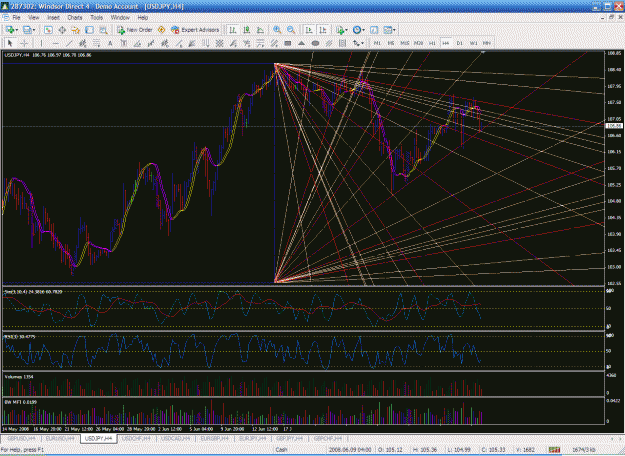Image resolution: width=625 pixels, height=456 pixels.
Task: Open the Window menu
Action: pyautogui.click(x=120, y=18)
